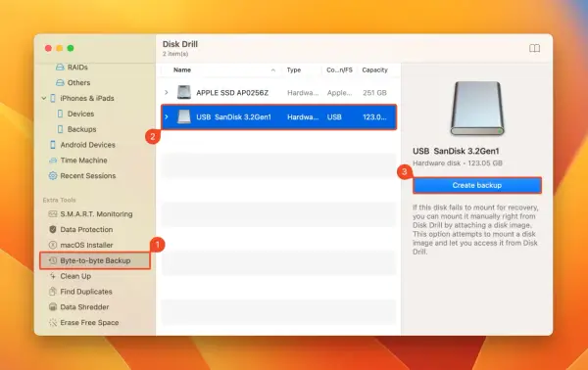Sort by Type column header
This screenshot has height=370, width=588.
pos(294,70)
